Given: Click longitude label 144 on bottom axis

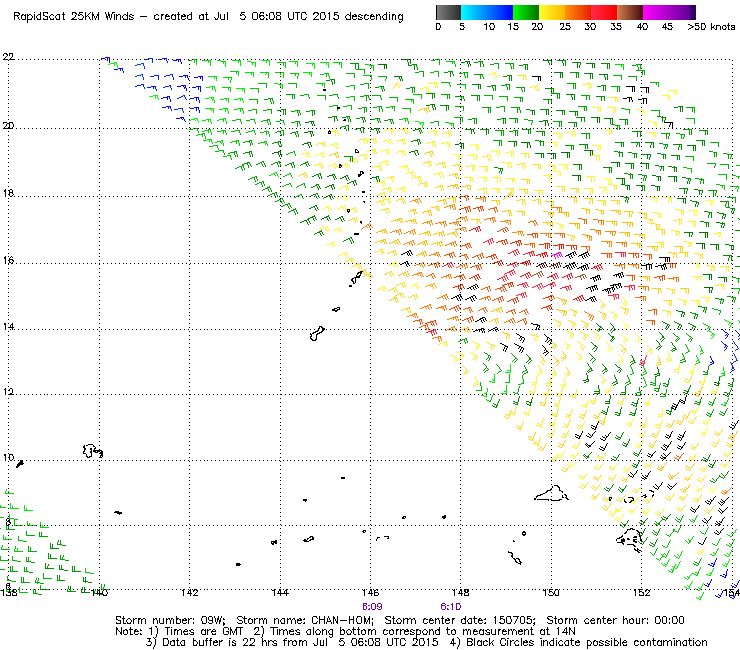Looking at the screenshot, I should pos(280,593).
